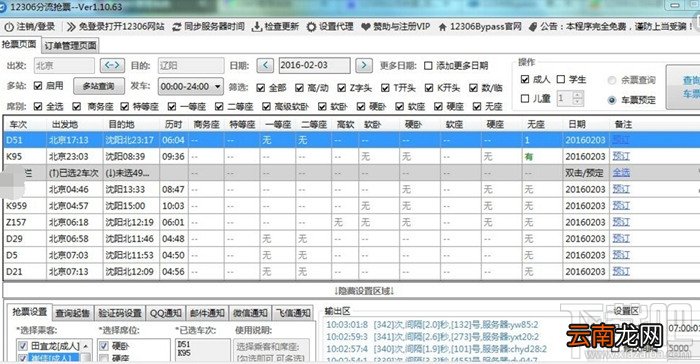Open 设置代理 gear item

(330, 27)
